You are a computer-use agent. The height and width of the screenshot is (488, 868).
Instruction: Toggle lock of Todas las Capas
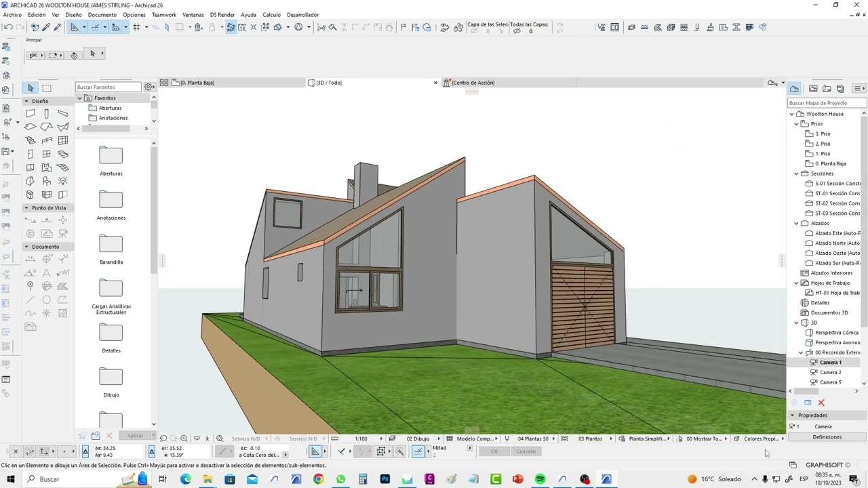pos(531,31)
